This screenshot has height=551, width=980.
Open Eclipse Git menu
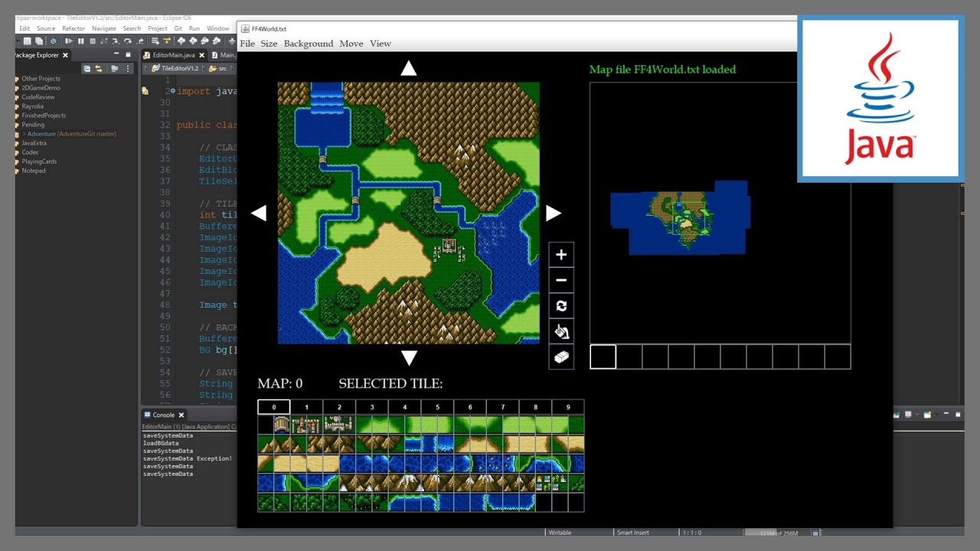click(x=178, y=28)
